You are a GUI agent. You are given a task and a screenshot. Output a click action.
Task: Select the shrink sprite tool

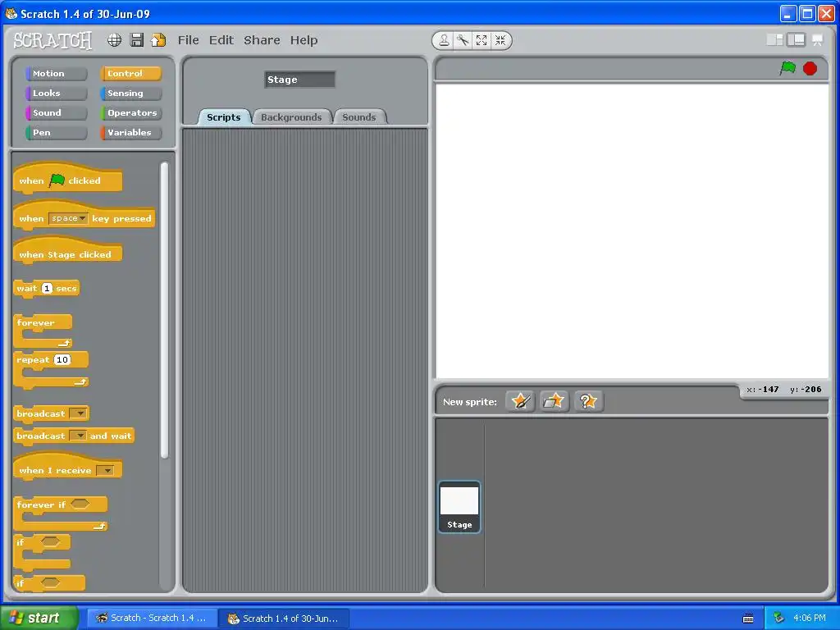[x=500, y=40]
